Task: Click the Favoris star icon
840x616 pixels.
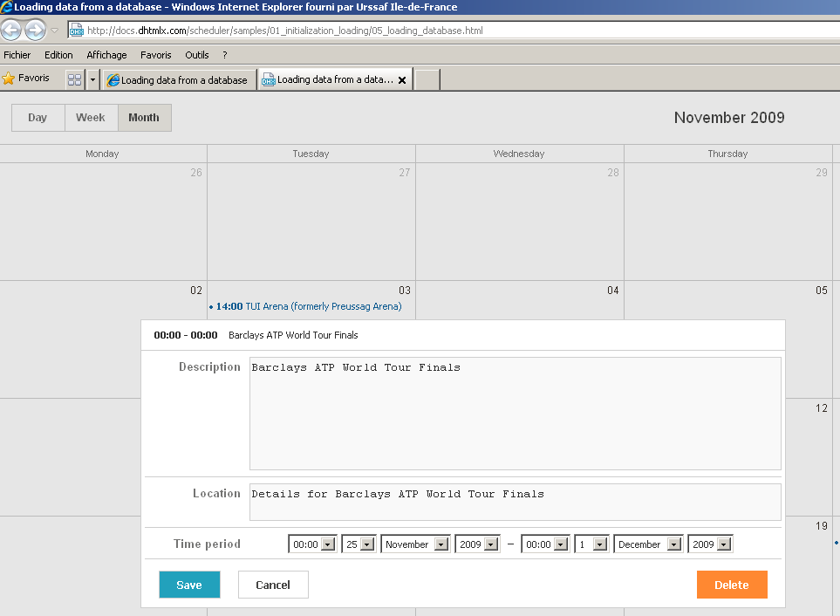Action: point(9,79)
